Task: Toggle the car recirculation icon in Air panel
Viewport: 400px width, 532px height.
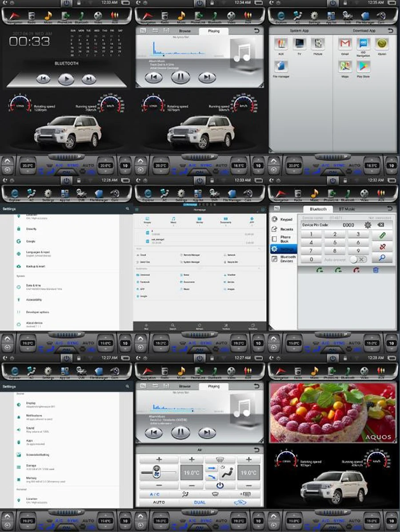Action: click(x=240, y=502)
